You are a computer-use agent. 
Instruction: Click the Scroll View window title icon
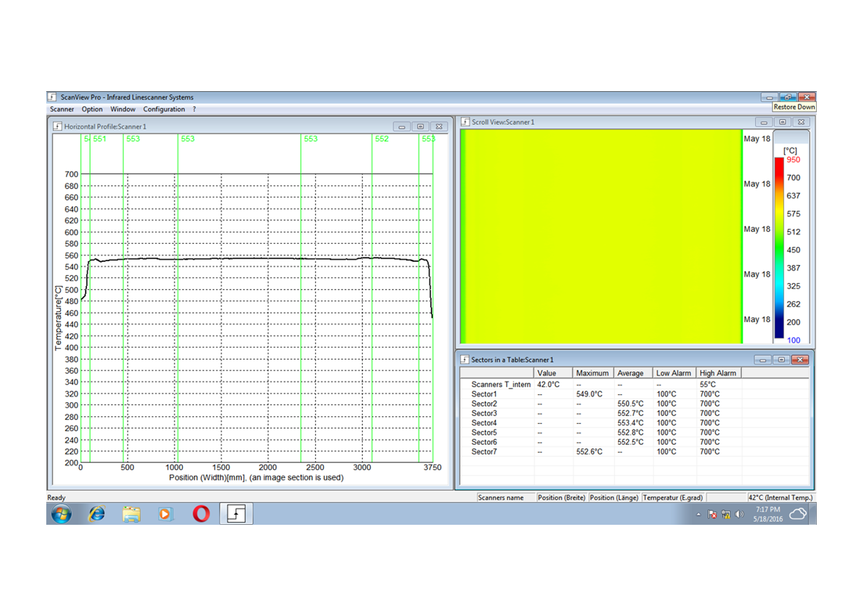tap(465, 122)
